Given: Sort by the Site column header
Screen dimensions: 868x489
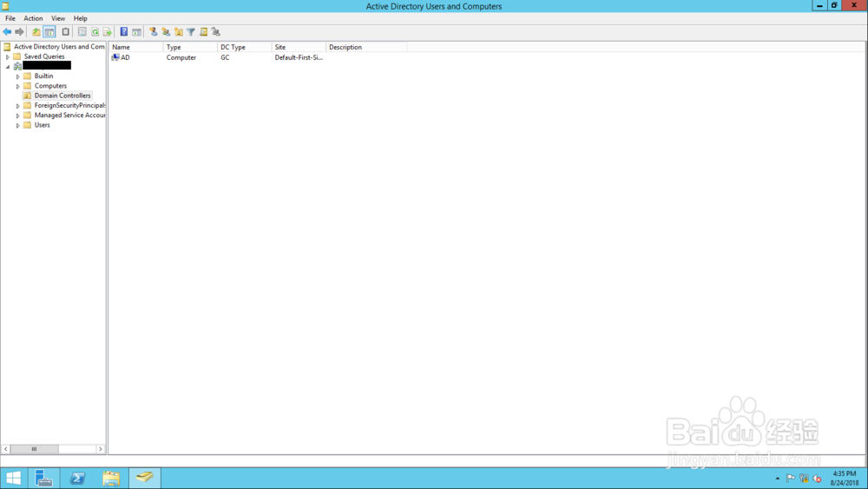Looking at the screenshot, I should [299, 47].
